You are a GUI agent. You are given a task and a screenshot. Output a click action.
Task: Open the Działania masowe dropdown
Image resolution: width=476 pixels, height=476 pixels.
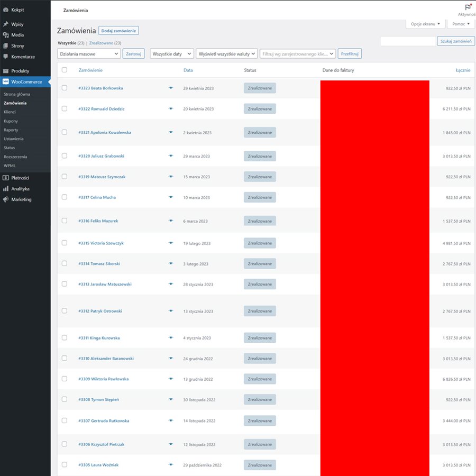89,54
